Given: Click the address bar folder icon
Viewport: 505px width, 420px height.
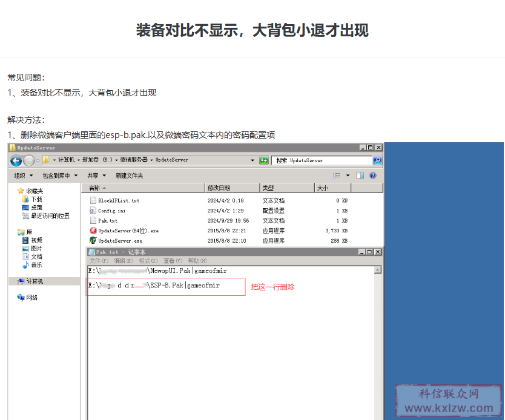Looking at the screenshot, I should [x=46, y=160].
